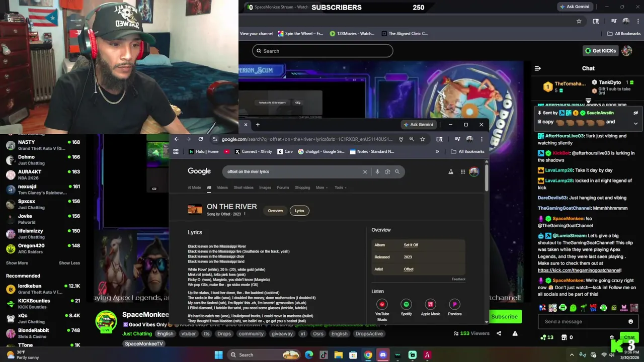Click the Get KICKs button

600,51
